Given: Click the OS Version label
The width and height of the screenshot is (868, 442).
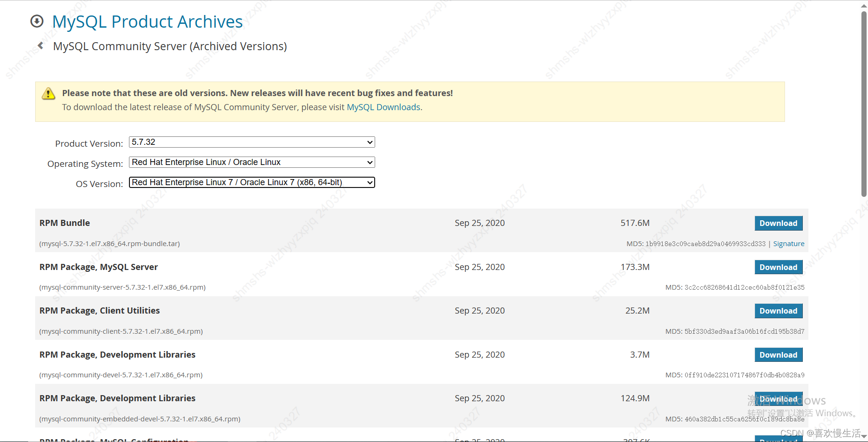Looking at the screenshot, I should 99,184.
